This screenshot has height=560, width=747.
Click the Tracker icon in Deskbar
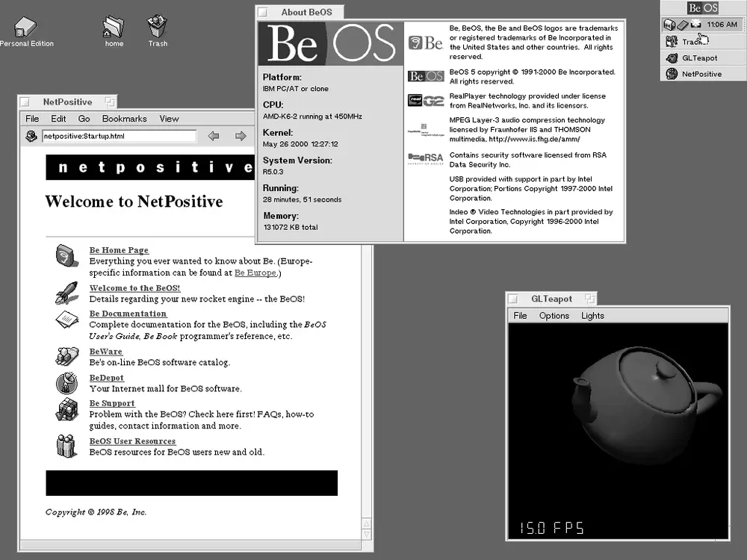tap(672, 42)
